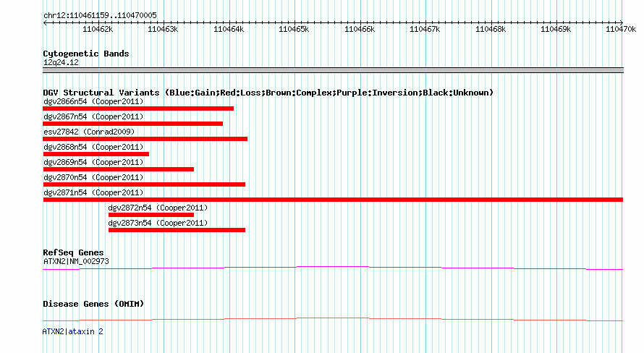Select the dgv2869n54 red bar
Screen dimensions: 644x353
[118, 169]
